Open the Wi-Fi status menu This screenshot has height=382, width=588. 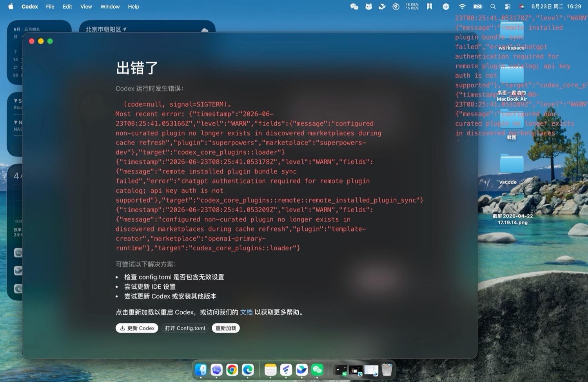462,7
